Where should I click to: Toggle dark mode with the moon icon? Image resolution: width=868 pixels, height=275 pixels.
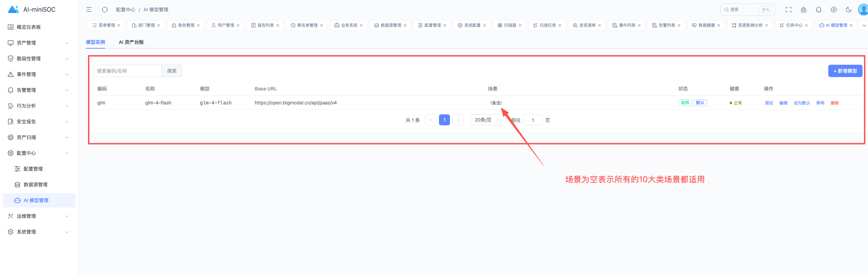pyautogui.click(x=849, y=10)
